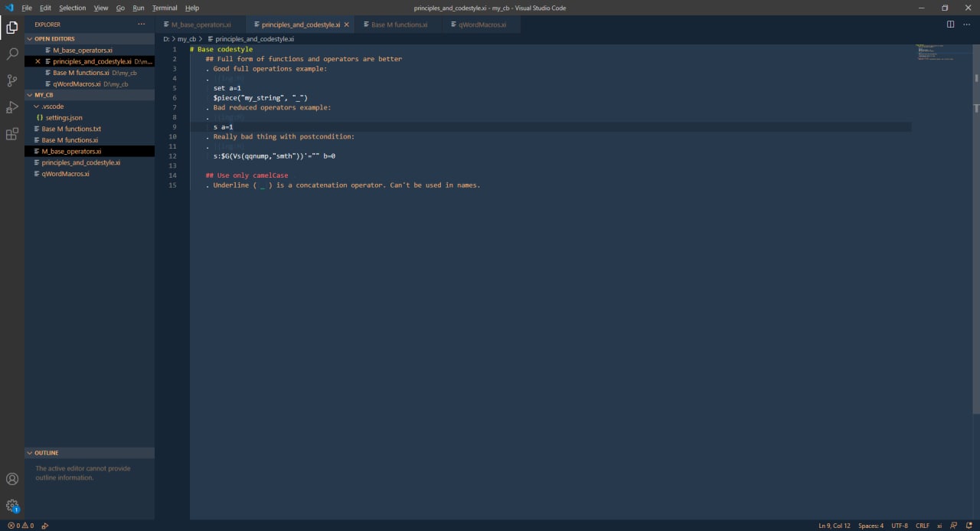Split the editor to the right
This screenshot has width=980, height=531.
point(950,25)
